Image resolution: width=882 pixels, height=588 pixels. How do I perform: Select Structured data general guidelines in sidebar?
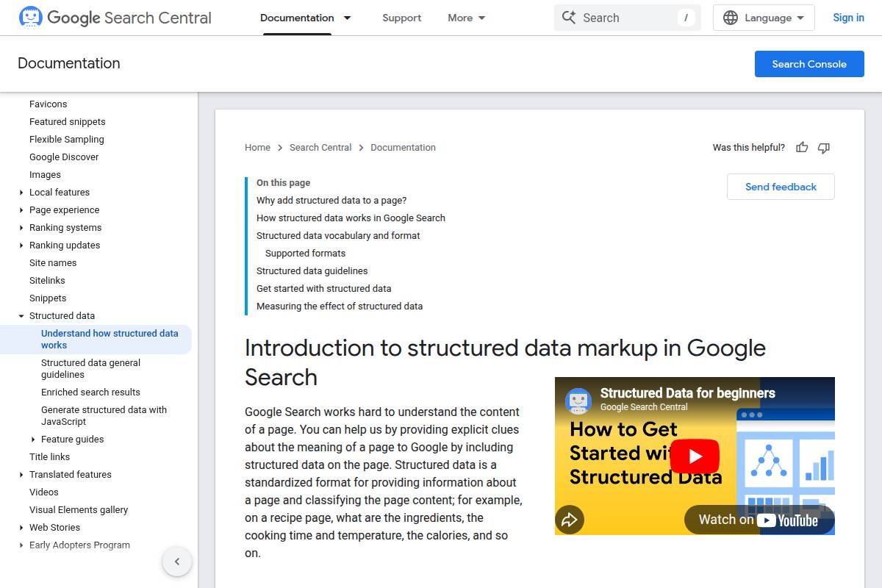[x=90, y=368]
